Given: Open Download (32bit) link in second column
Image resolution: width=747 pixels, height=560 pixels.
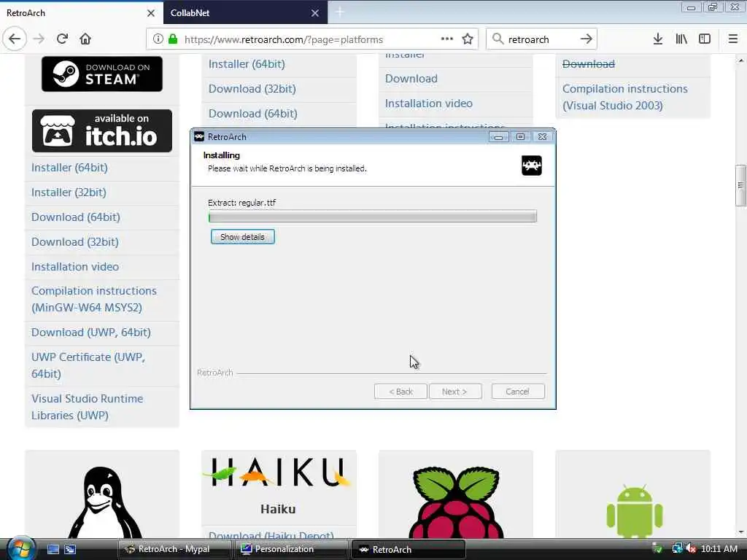Looking at the screenshot, I should pos(252,88).
